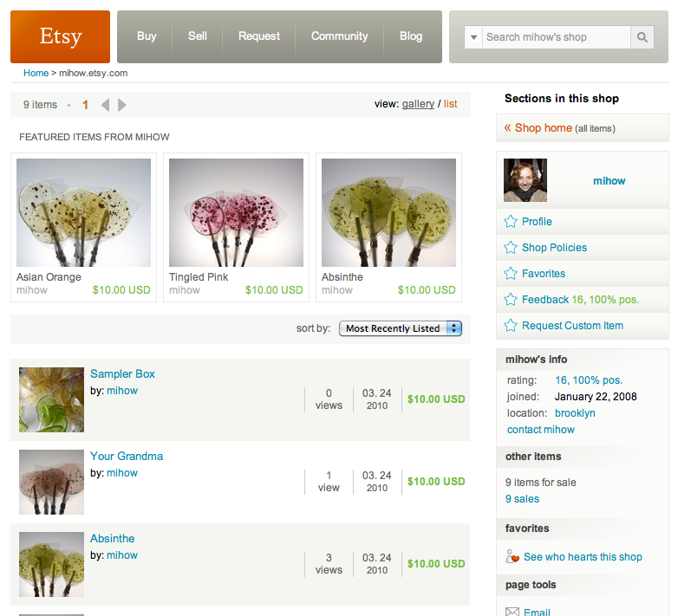Switch to list view
Image resolution: width=691 pixels, height=616 pixels.
click(x=450, y=104)
